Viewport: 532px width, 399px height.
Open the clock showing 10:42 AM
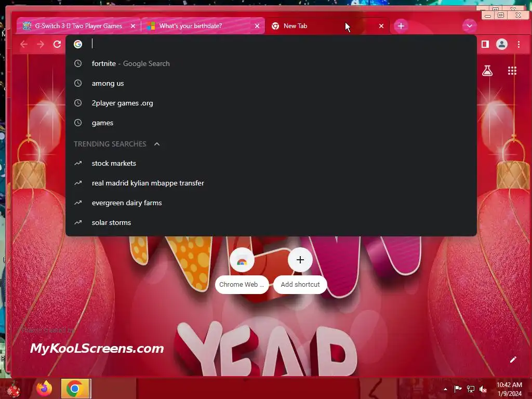coord(509,389)
